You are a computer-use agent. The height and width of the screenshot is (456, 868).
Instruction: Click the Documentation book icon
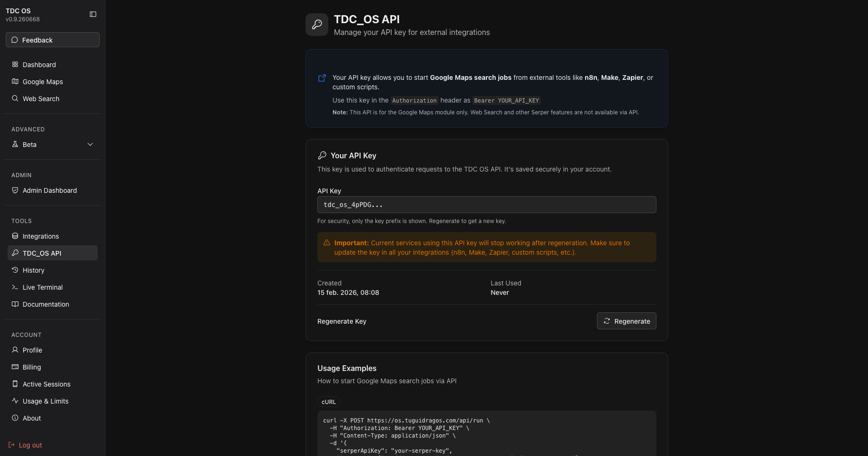tap(15, 304)
